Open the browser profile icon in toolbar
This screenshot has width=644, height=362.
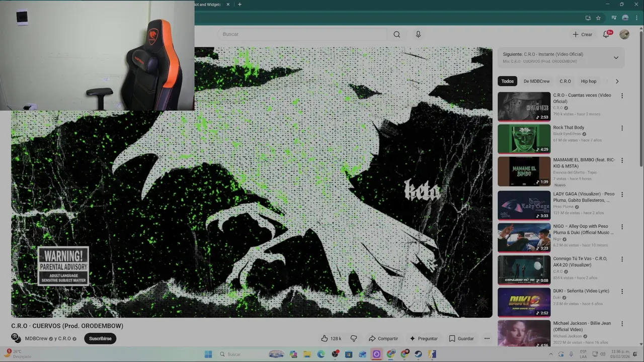[625, 18]
